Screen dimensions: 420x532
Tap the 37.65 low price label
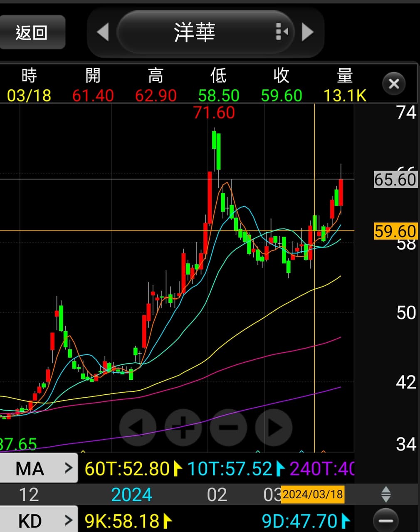click(x=18, y=444)
